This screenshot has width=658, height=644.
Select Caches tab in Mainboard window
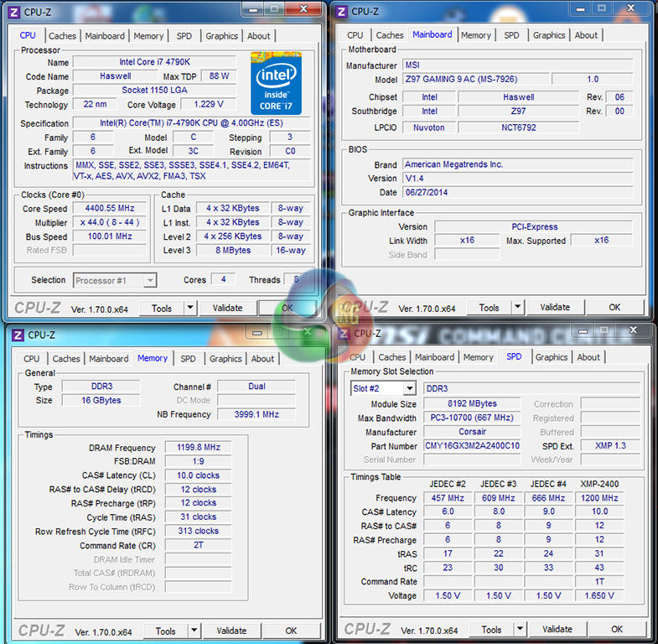click(390, 35)
